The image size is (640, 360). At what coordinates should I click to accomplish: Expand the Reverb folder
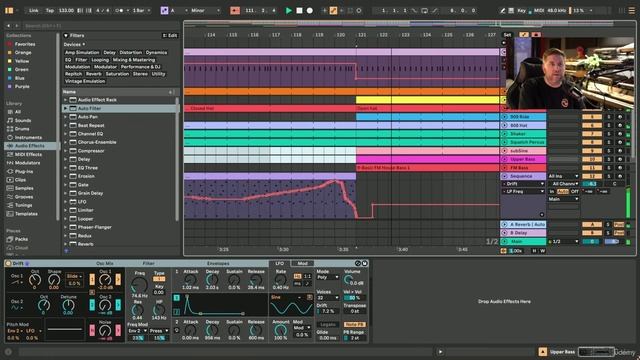(x=65, y=244)
